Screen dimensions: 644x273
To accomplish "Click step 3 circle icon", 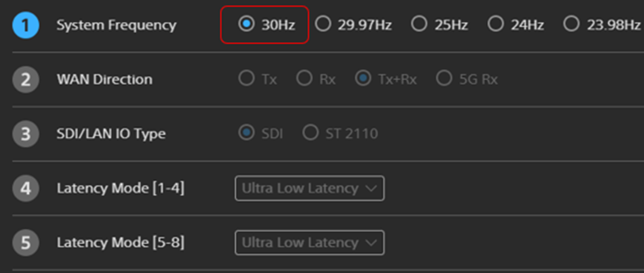I will click(26, 134).
